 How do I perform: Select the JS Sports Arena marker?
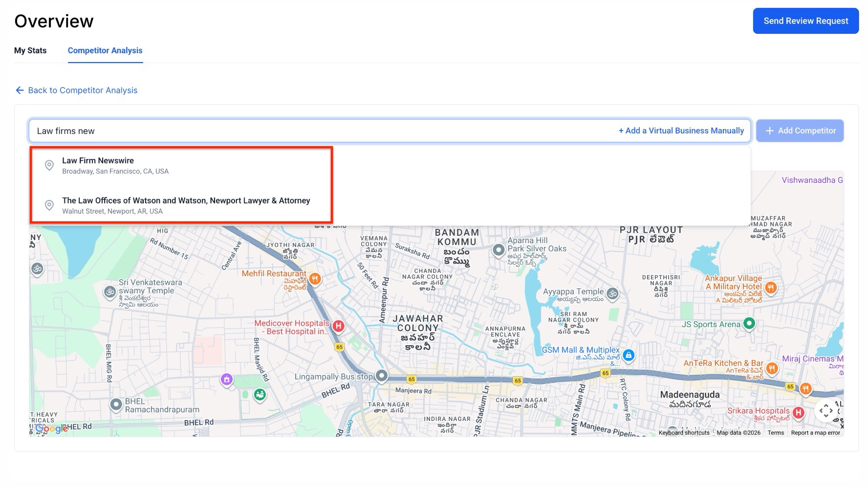click(x=749, y=323)
